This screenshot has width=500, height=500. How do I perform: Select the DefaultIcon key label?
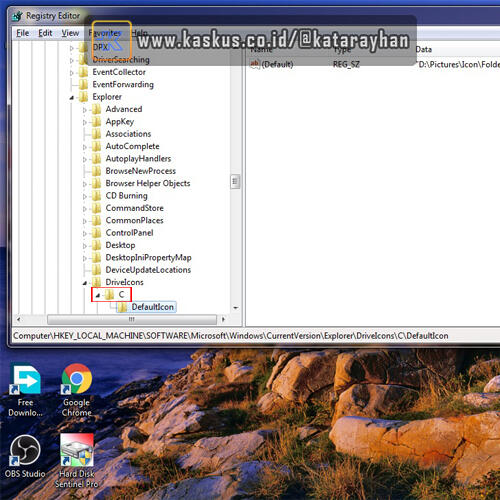pyautogui.click(x=153, y=307)
